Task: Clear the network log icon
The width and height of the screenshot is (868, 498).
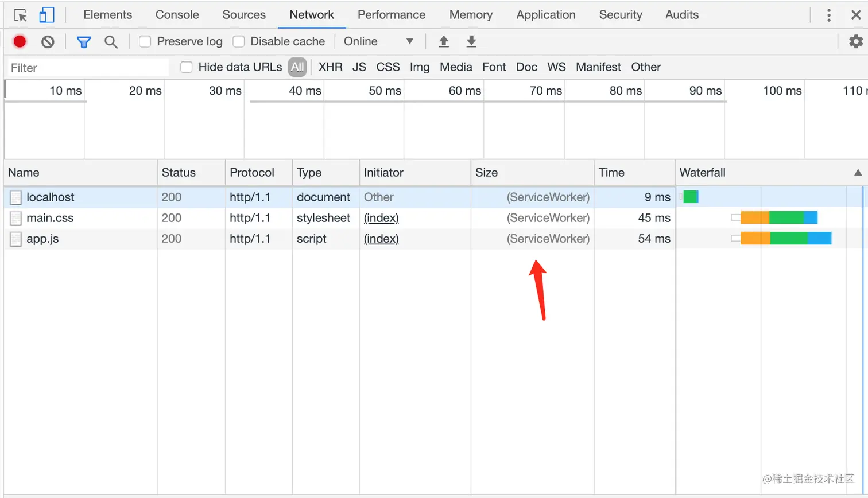Action: click(x=48, y=41)
